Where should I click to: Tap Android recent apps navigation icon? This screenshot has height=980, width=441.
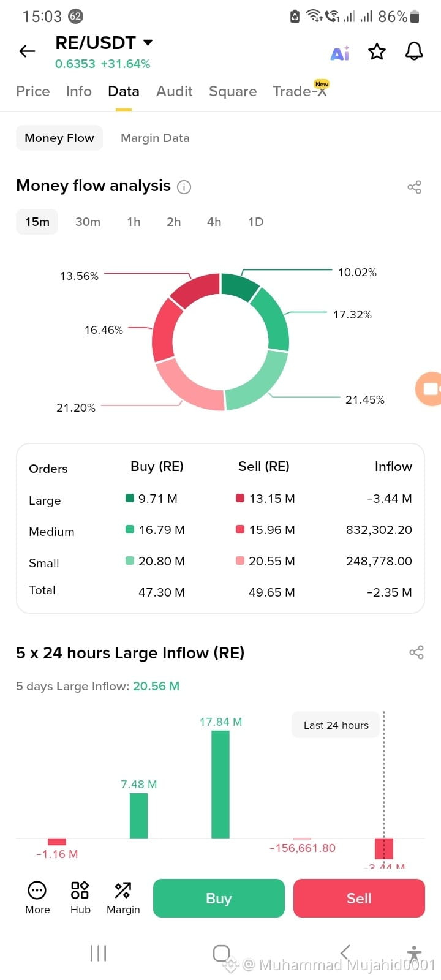point(98,953)
